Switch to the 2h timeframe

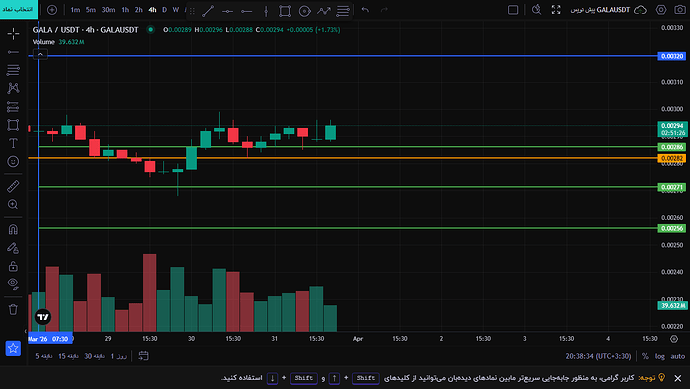(x=139, y=10)
